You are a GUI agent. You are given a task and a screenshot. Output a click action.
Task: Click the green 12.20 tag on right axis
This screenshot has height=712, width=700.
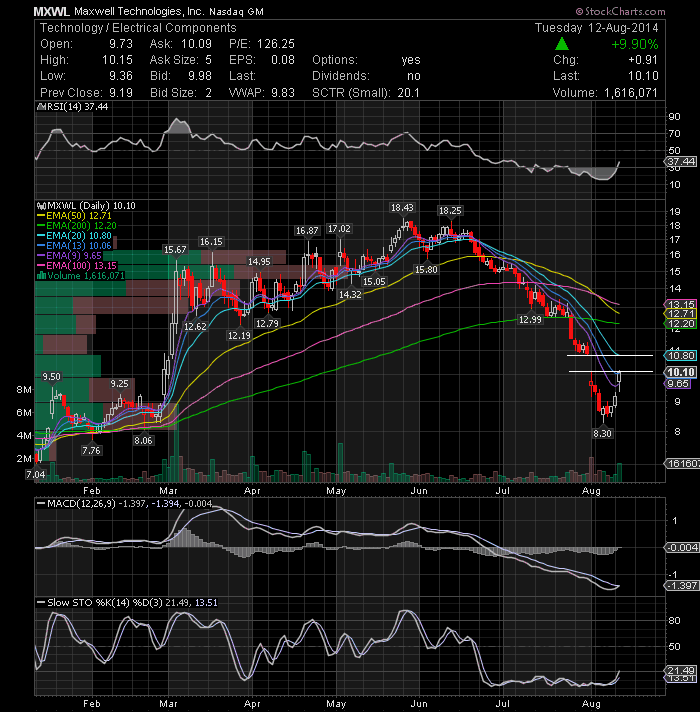pos(680,324)
